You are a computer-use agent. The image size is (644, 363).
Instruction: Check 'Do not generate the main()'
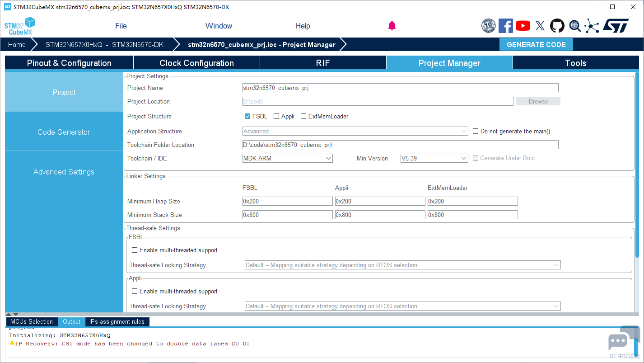point(476,131)
